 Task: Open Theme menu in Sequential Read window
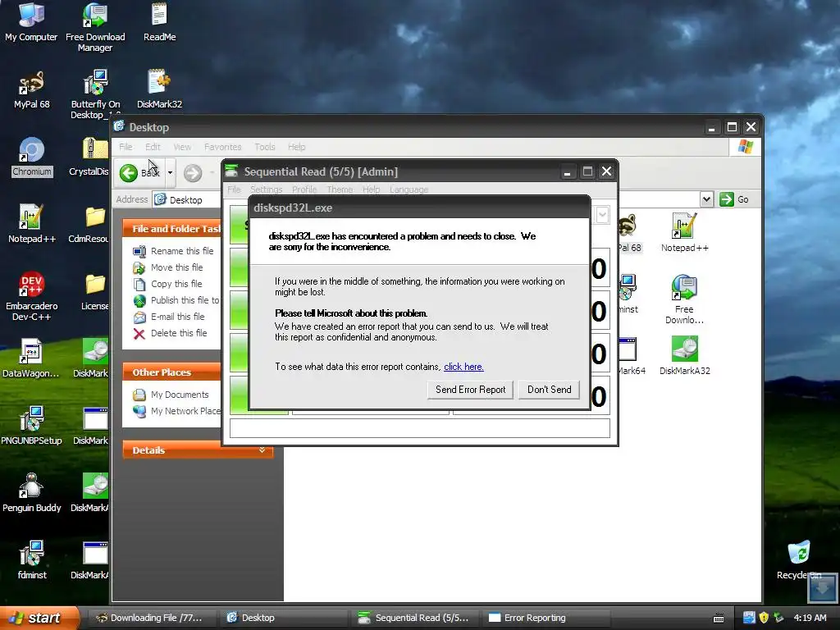[x=340, y=189]
